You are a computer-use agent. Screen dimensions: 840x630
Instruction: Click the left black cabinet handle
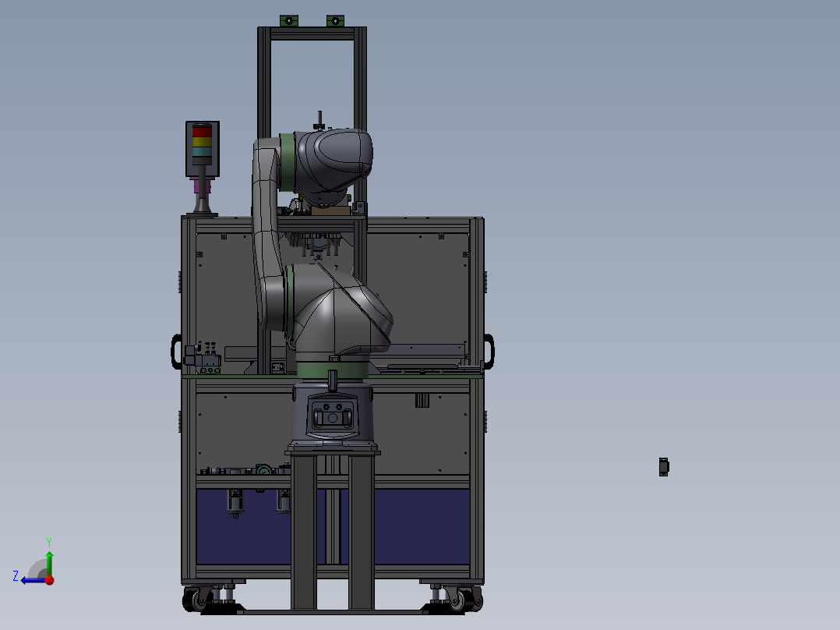[176, 352]
